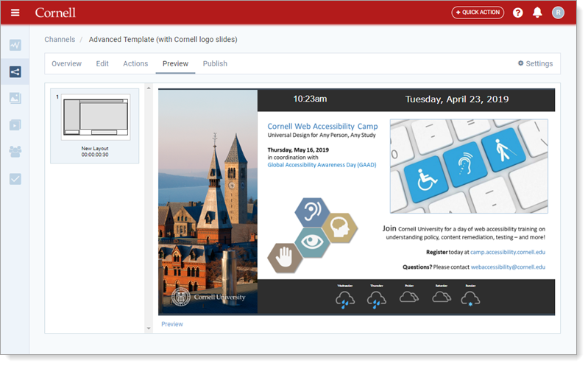Select the Preview tab
The height and width of the screenshot is (366, 588).
pyautogui.click(x=175, y=64)
